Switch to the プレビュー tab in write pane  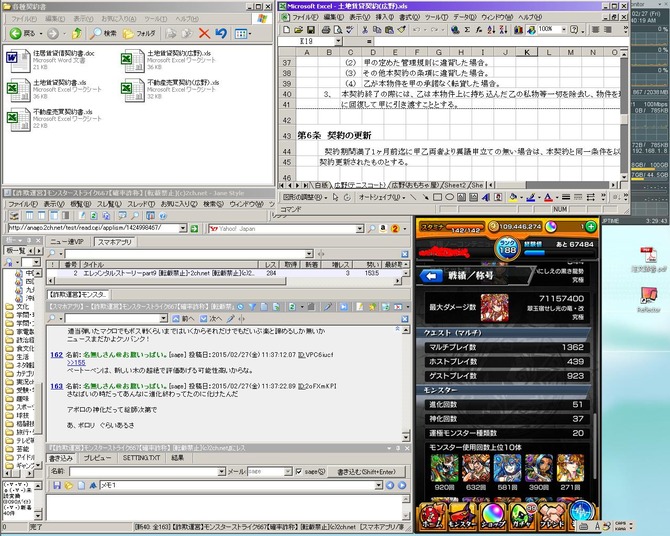(97, 458)
